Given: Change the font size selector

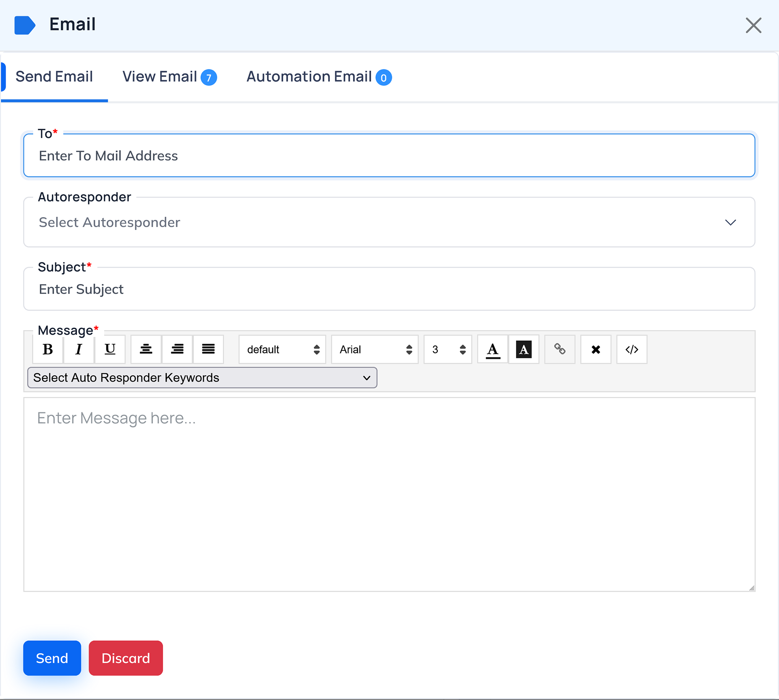Looking at the screenshot, I should tap(448, 349).
